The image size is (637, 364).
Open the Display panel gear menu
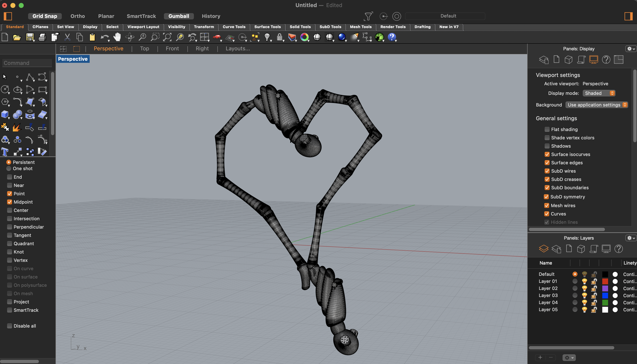coord(631,49)
